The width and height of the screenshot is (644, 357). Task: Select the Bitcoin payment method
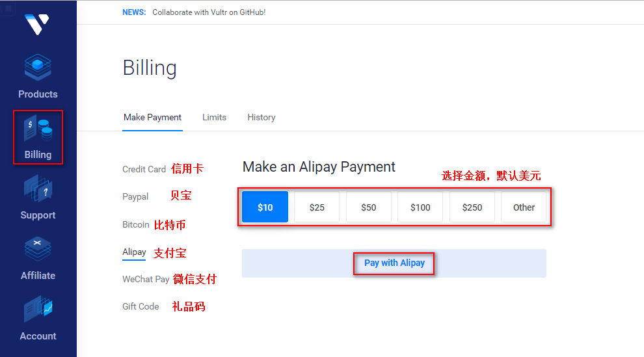[135, 224]
